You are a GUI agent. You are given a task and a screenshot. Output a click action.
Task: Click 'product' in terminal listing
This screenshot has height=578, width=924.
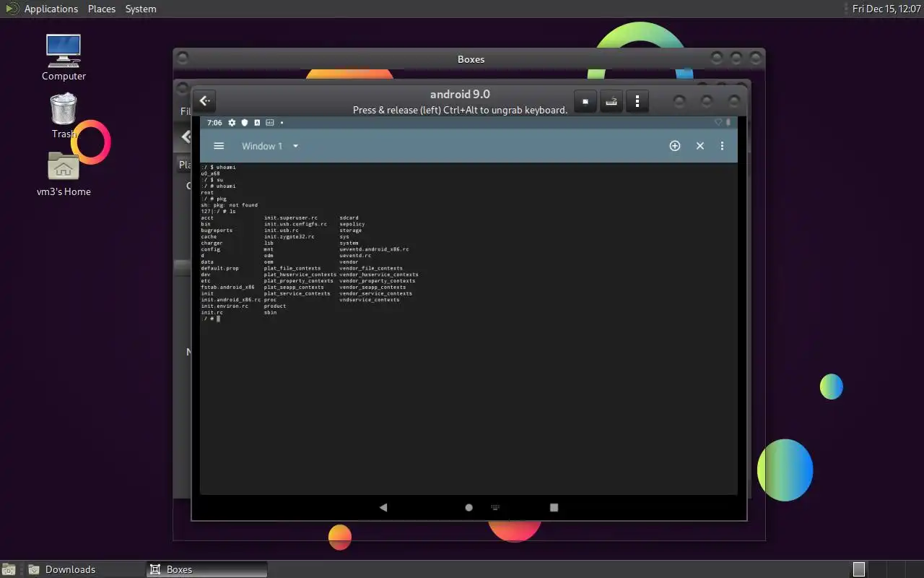tap(275, 306)
